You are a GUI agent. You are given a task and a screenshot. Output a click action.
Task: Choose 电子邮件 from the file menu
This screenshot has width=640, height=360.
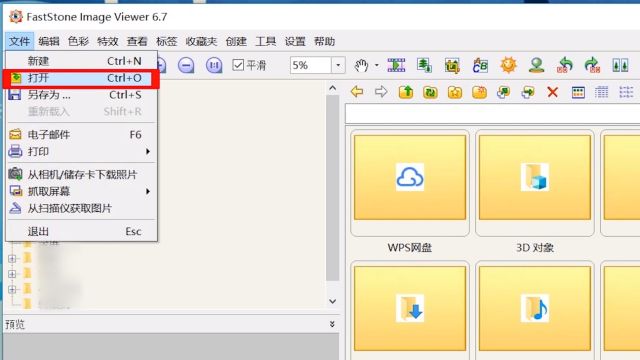[82, 134]
